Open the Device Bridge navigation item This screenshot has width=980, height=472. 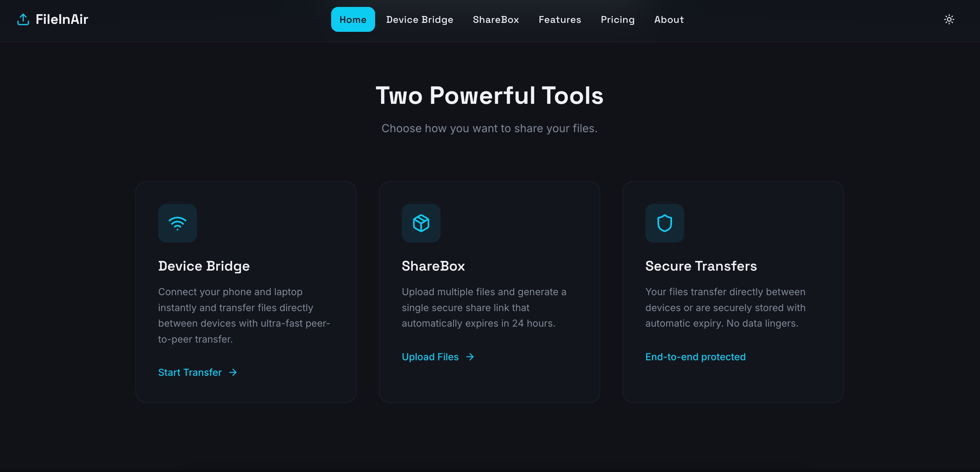click(x=420, y=19)
